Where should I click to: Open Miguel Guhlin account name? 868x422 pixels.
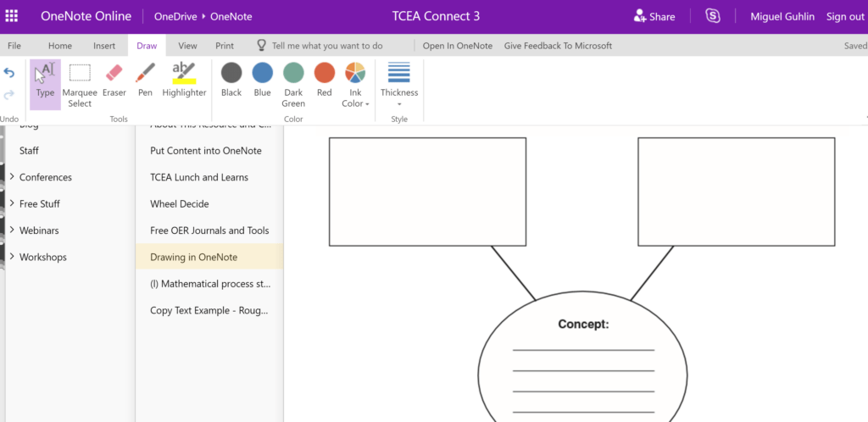[x=782, y=17]
